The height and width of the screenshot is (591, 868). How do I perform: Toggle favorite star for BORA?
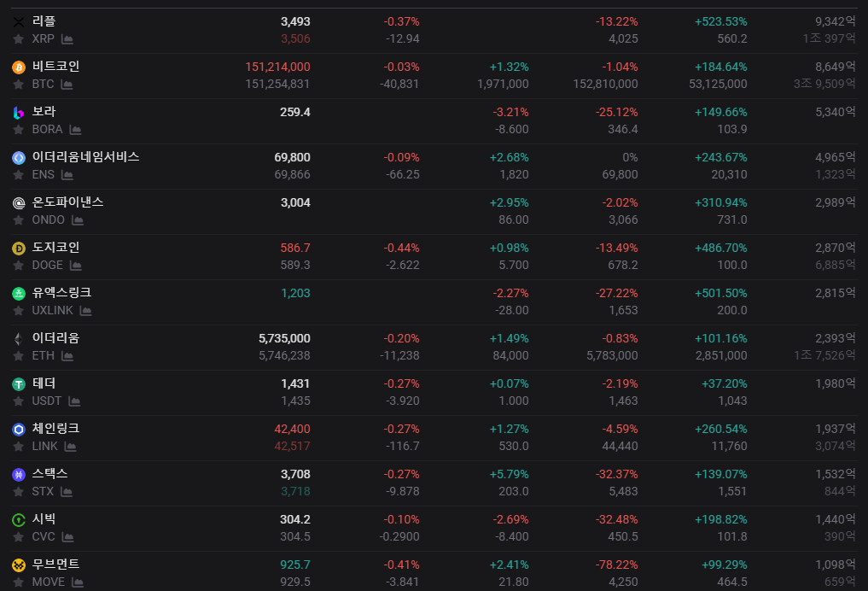coord(18,130)
